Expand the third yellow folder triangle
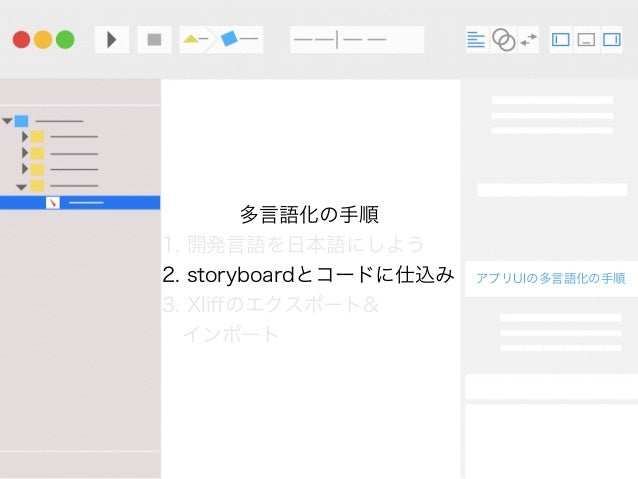 [x=25, y=168]
